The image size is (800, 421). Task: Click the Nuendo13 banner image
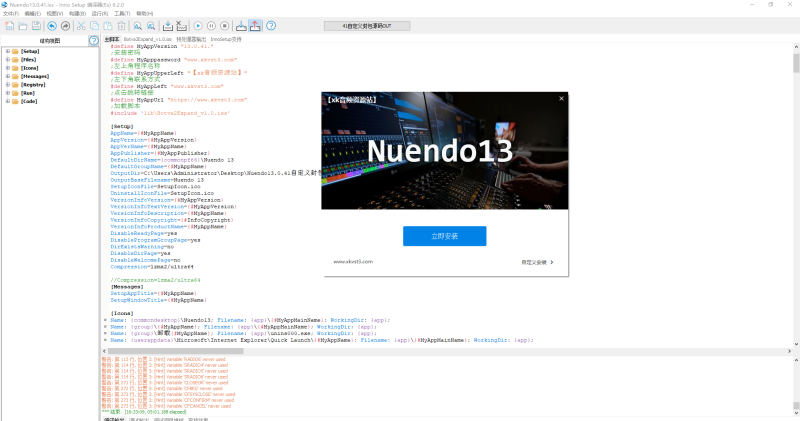pyautogui.click(x=444, y=151)
